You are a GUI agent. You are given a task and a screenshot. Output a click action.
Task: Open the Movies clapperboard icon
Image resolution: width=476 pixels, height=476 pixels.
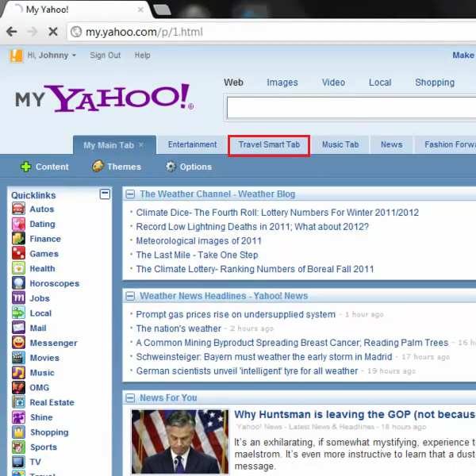[18, 358]
